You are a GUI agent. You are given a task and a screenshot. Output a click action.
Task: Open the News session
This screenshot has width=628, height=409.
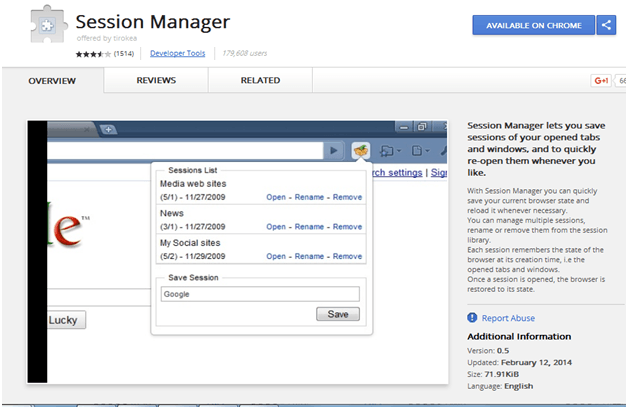[x=276, y=227]
